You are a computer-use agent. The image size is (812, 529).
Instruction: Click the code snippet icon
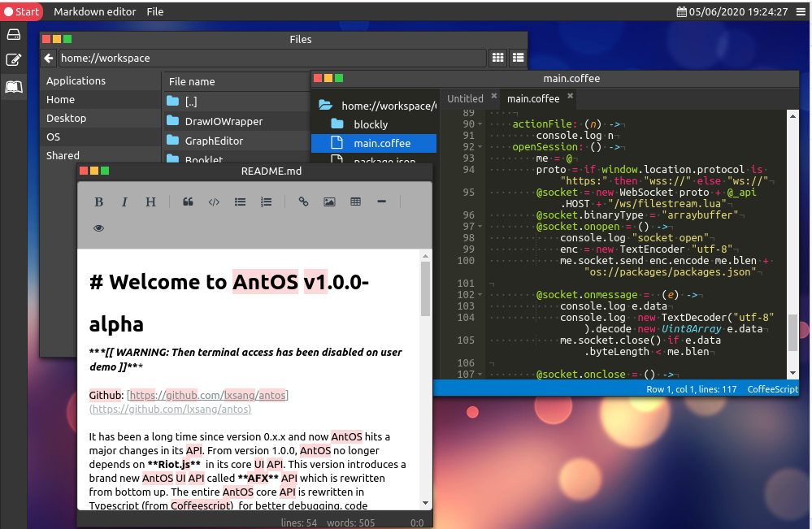pos(214,202)
